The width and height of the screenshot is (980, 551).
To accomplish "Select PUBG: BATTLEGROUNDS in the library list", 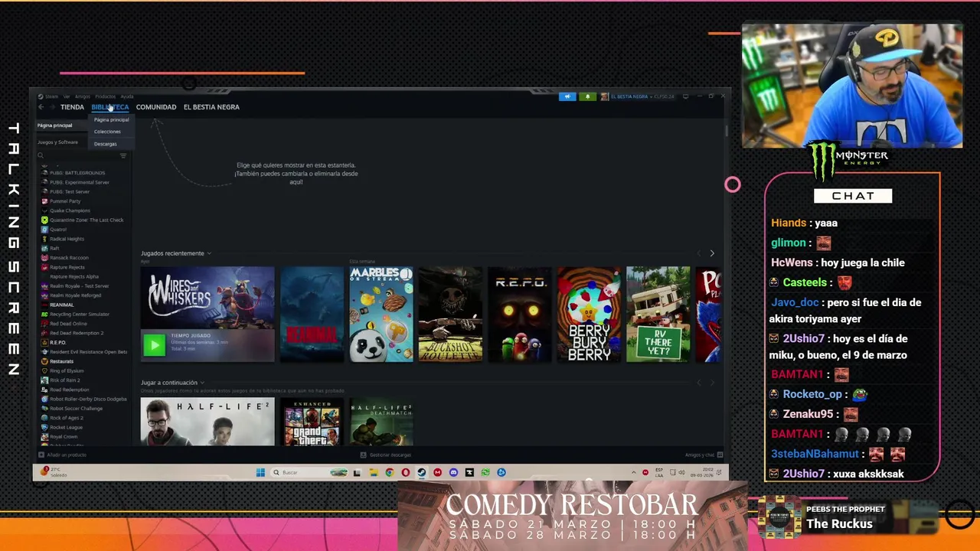I will click(x=77, y=173).
